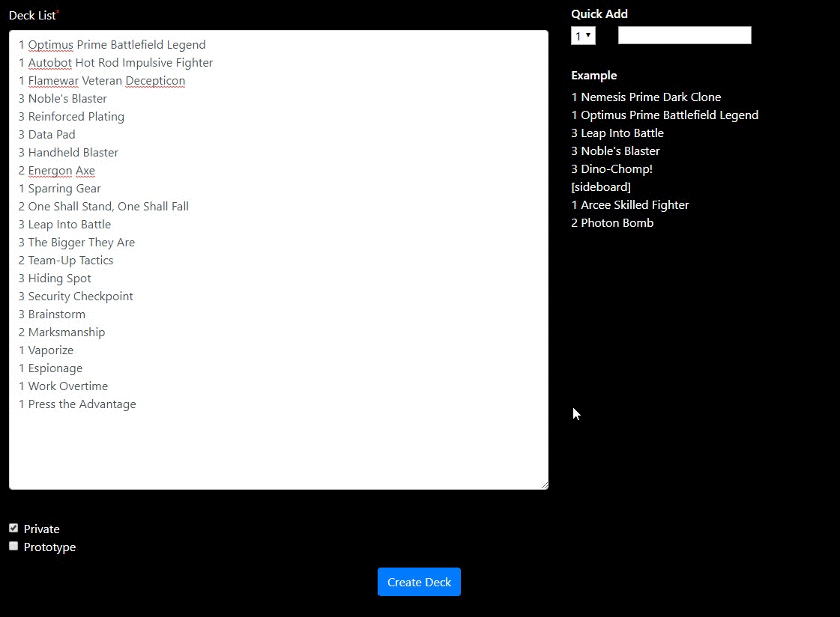Viewport: 840px width, 617px height.
Task: Click the example '[sideboard]' tag
Action: (601, 186)
